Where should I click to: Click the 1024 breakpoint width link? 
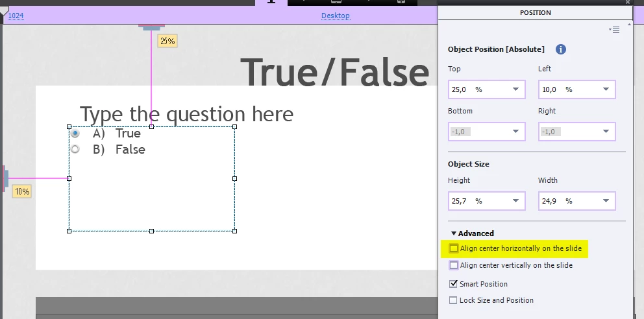coord(16,16)
